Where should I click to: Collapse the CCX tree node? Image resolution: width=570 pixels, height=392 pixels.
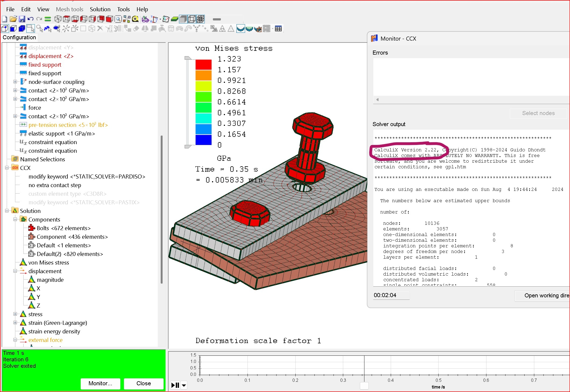click(x=7, y=168)
